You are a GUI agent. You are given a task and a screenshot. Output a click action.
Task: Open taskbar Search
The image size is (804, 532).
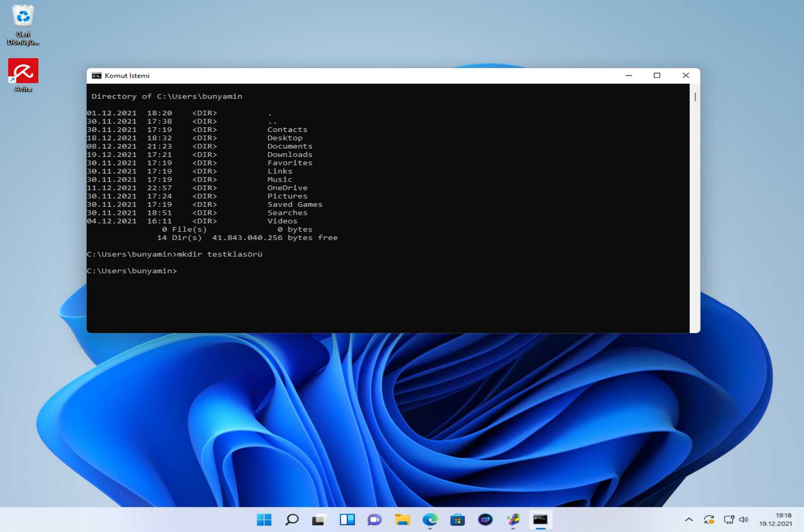click(291, 519)
